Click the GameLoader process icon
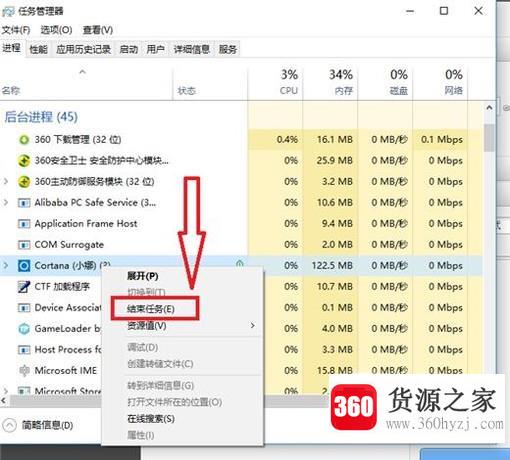This screenshot has height=460, width=510. [24, 329]
